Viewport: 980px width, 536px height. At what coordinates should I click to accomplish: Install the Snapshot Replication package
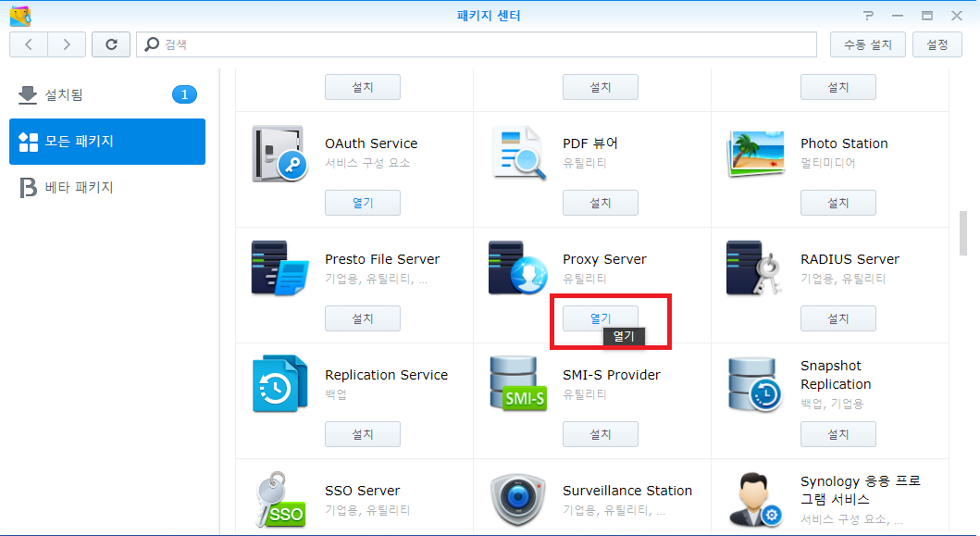click(838, 434)
